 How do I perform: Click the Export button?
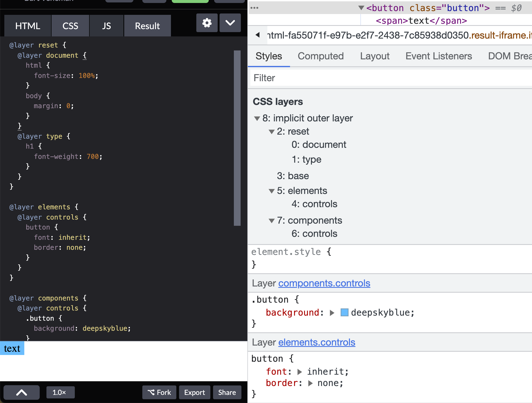pos(194,392)
